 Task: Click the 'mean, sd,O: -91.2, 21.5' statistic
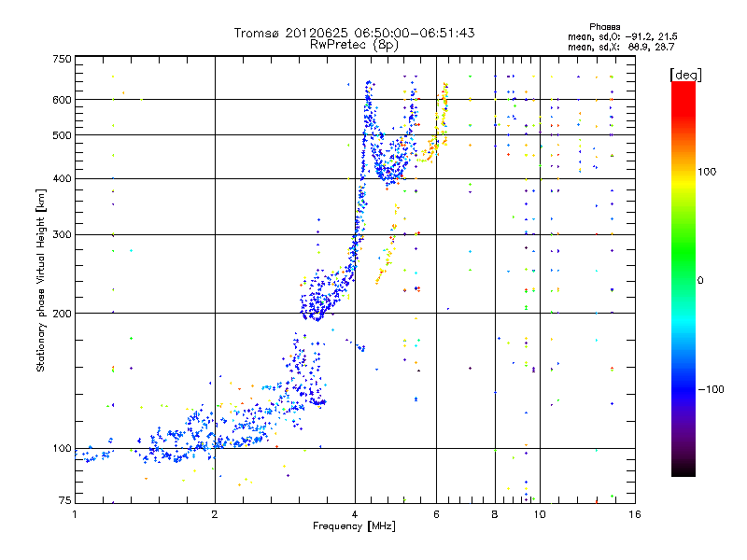622,36
